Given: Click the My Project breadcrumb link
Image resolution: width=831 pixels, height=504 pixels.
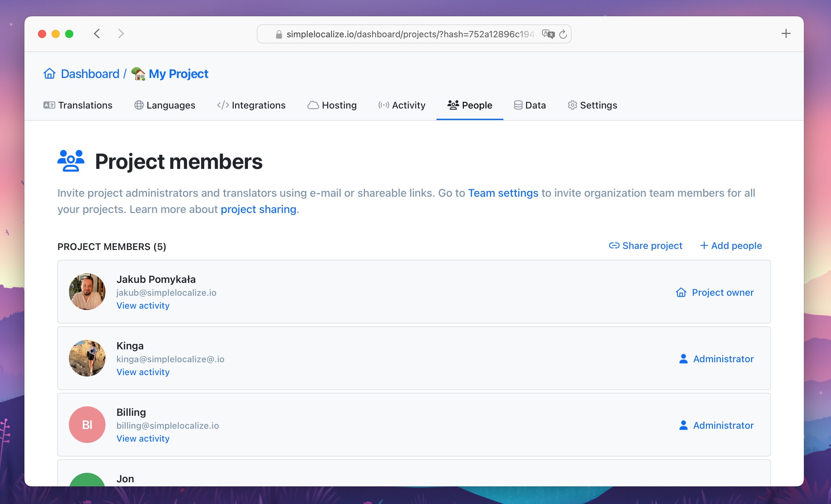Looking at the screenshot, I should coord(178,74).
